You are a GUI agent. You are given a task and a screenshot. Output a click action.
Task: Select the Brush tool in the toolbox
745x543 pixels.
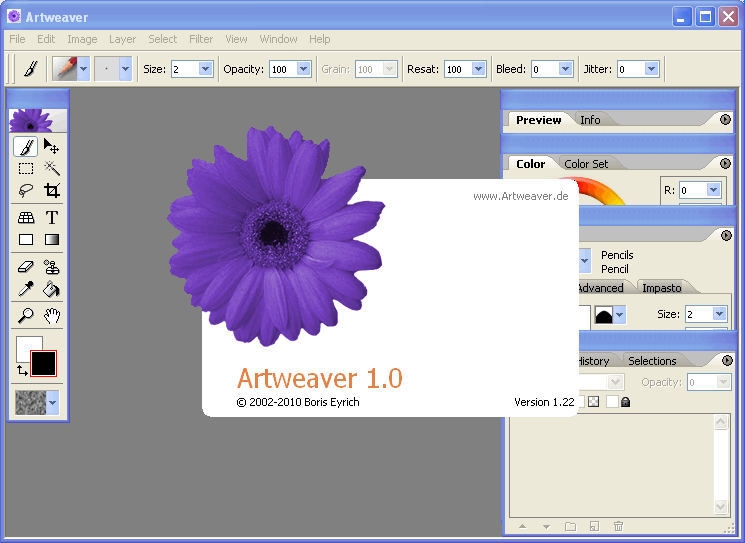click(26, 146)
